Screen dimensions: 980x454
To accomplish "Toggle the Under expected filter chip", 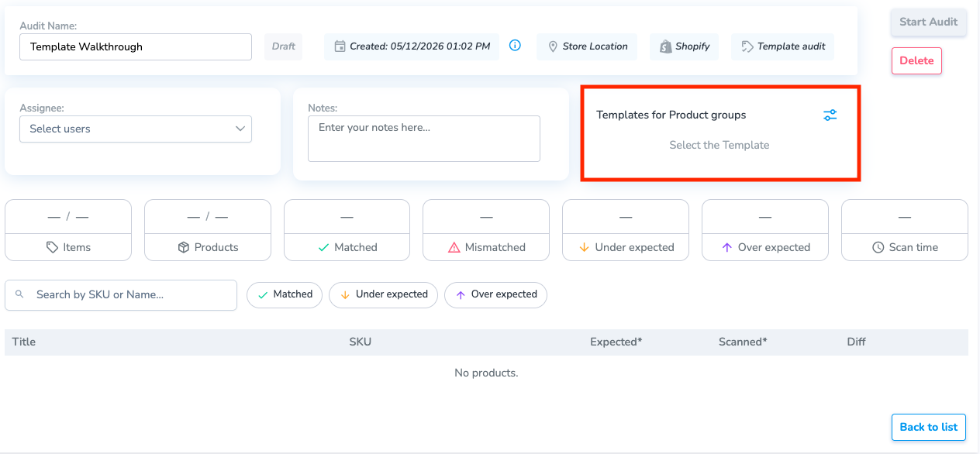I will (383, 294).
